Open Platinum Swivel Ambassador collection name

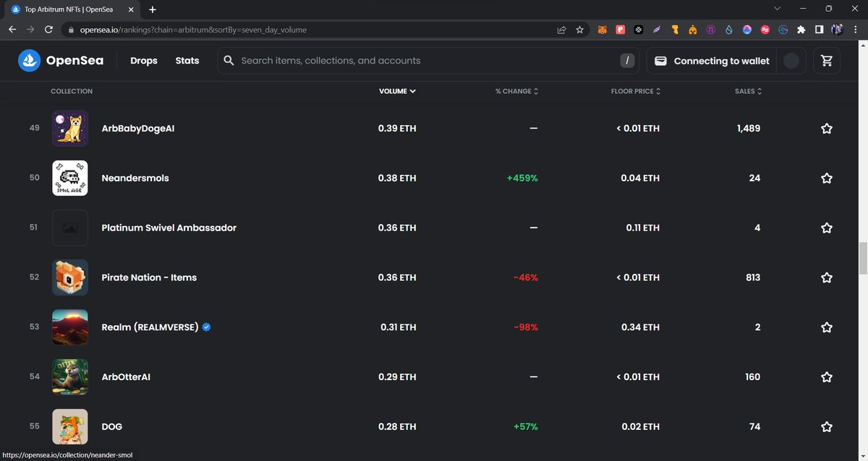pyautogui.click(x=169, y=228)
